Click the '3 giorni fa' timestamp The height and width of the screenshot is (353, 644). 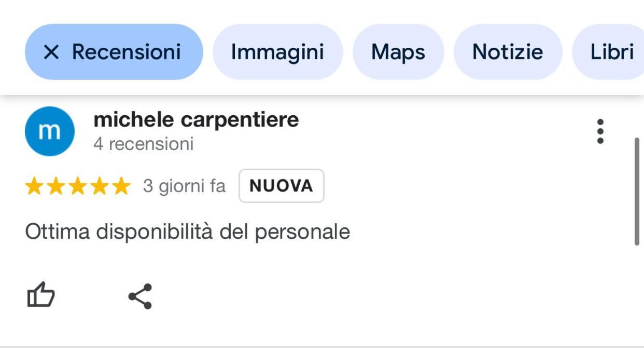pos(184,186)
